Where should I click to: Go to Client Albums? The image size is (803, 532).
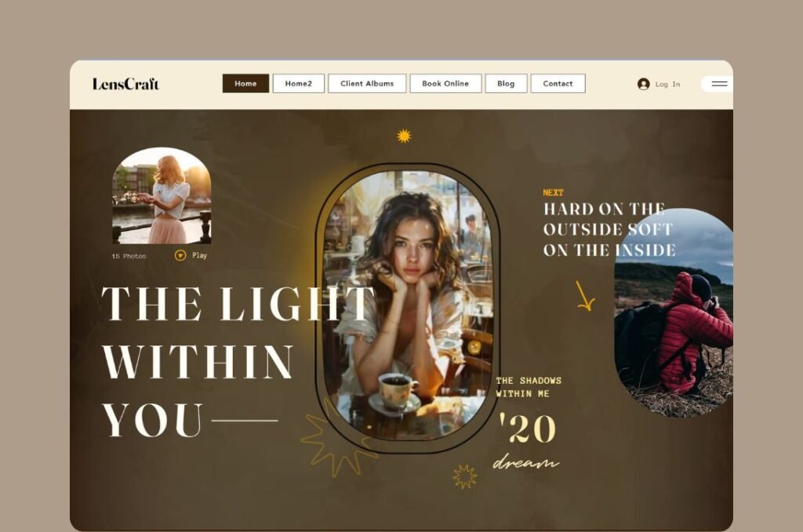(x=367, y=83)
